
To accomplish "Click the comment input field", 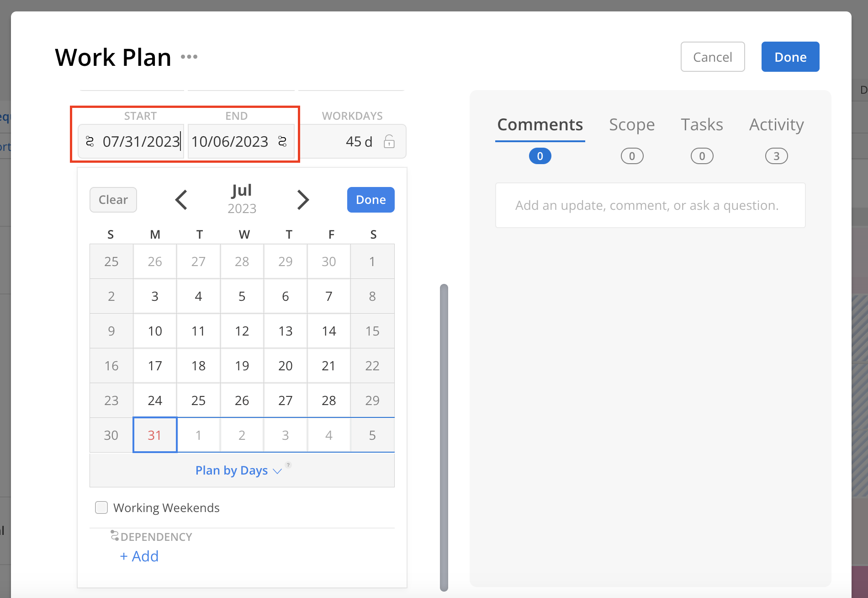I will click(x=650, y=205).
